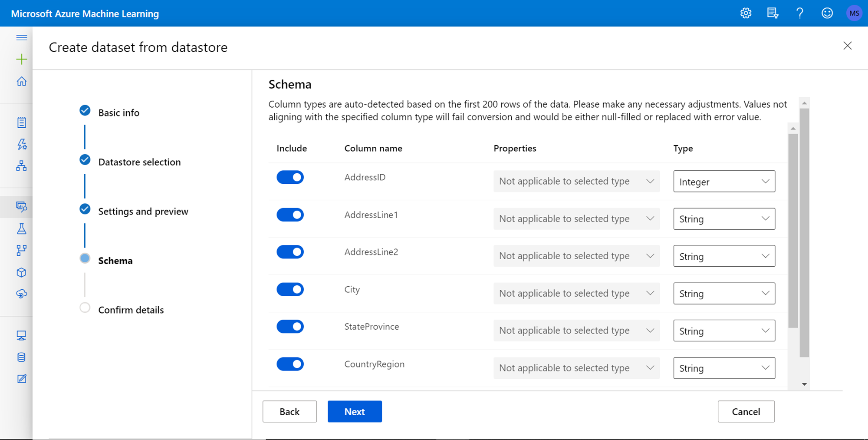Open the Experiments flask icon
868x440 pixels.
point(21,229)
